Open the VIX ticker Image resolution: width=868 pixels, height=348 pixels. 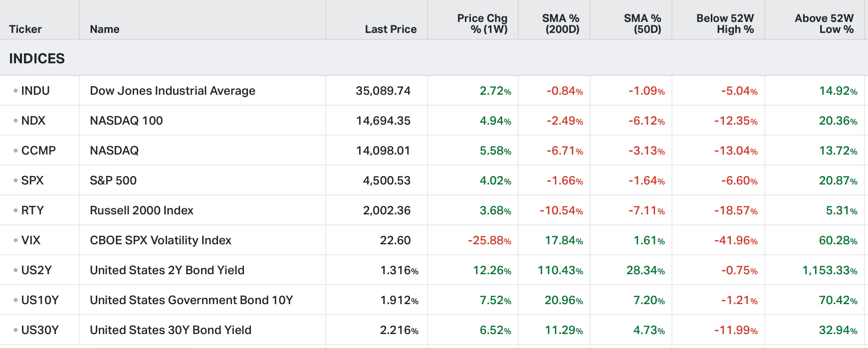[x=31, y=240]
